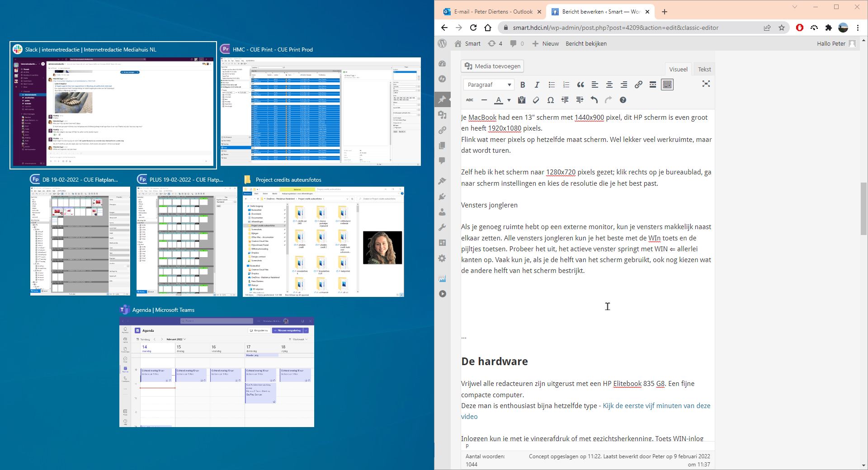Undo the last edit

click(594, 100)
